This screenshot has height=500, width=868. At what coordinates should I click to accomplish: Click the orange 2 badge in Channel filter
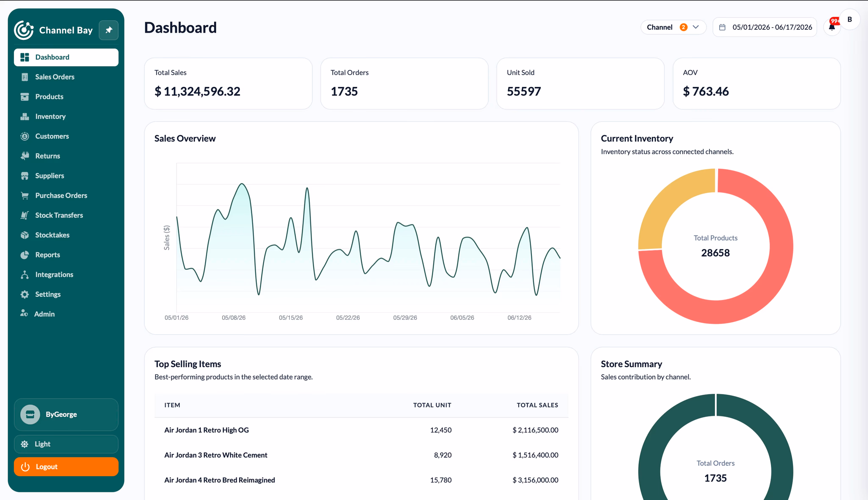683,27
